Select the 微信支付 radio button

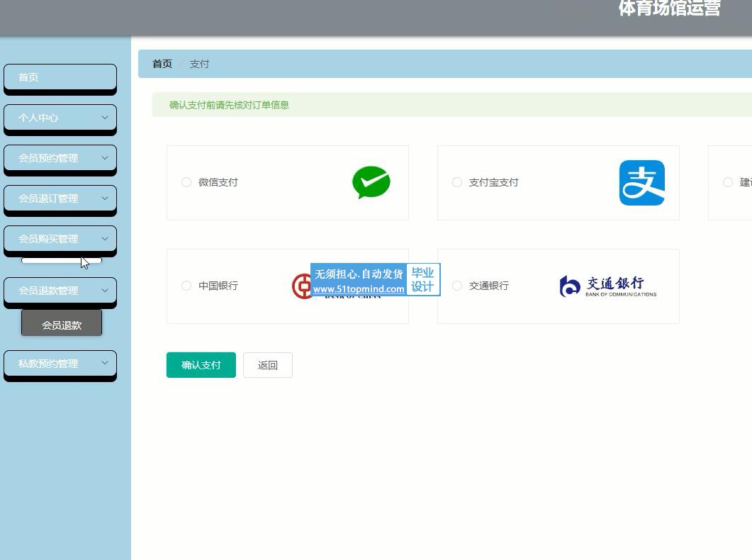(186, 182)
